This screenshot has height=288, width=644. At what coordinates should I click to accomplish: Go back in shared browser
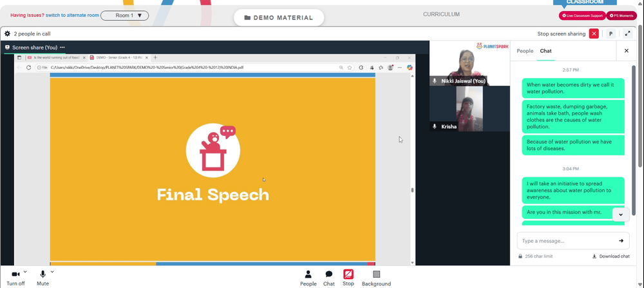click(19, 68)
